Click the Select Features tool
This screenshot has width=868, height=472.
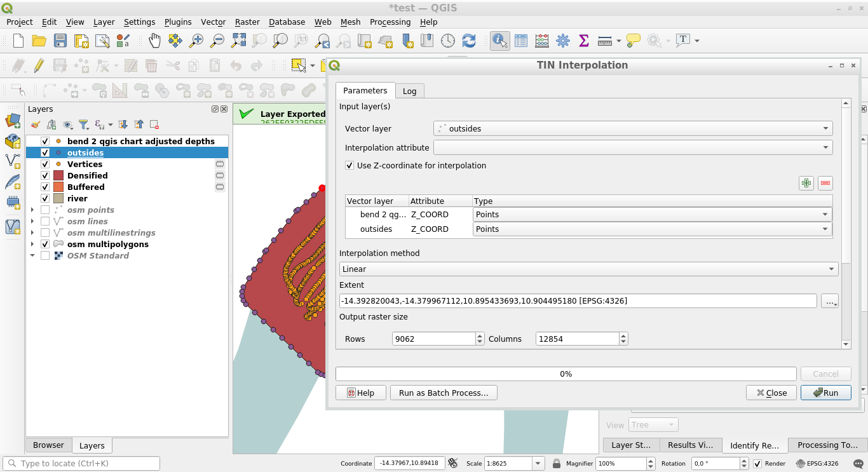[297, 65]
